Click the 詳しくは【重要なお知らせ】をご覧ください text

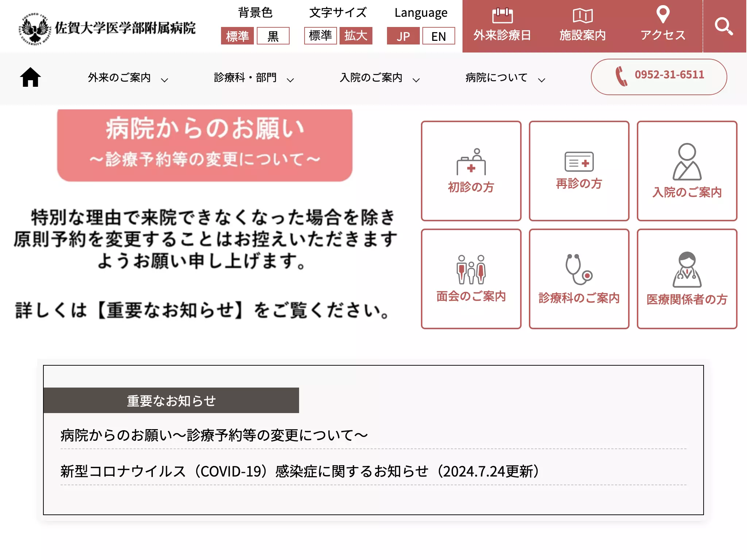(x=203, y=310)
